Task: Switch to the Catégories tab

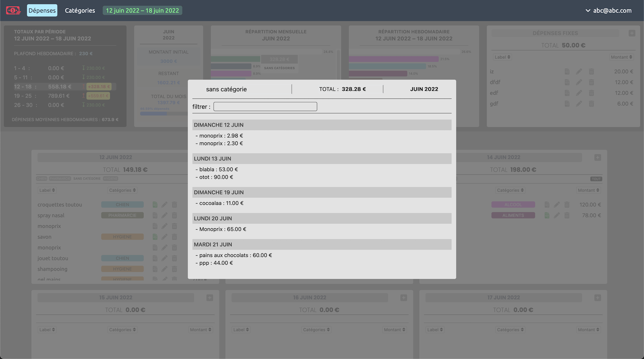Action: click(x=80, y=10)
